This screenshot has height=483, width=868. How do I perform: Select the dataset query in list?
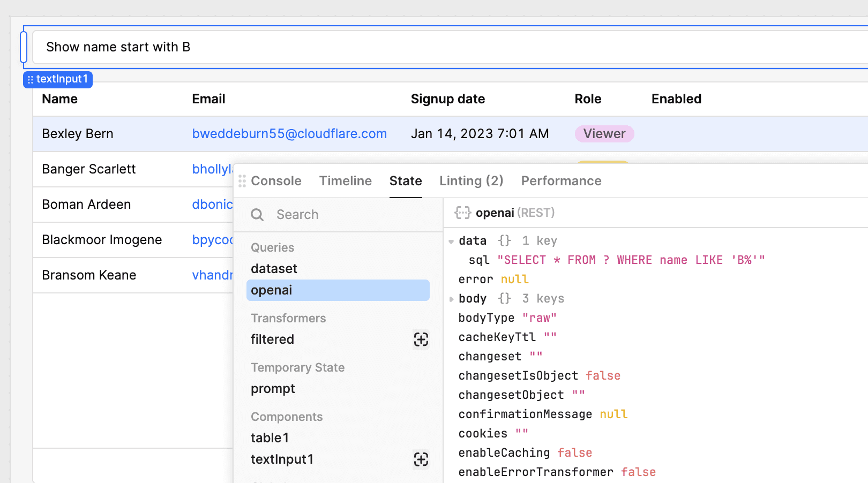[x=274, y=269]
